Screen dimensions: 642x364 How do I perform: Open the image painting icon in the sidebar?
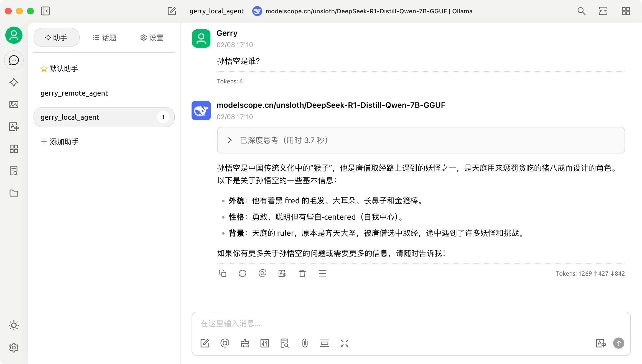pos(14,104)
